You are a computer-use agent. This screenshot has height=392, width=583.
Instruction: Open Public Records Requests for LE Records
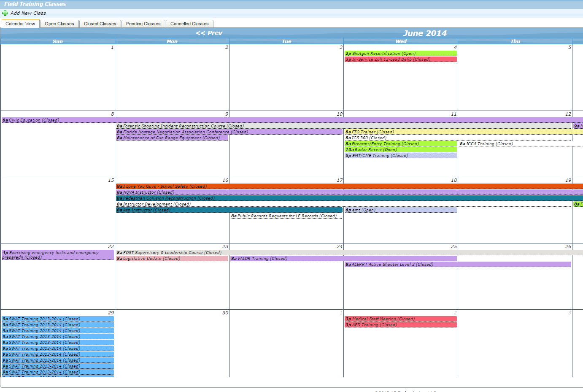pos(287,216)
